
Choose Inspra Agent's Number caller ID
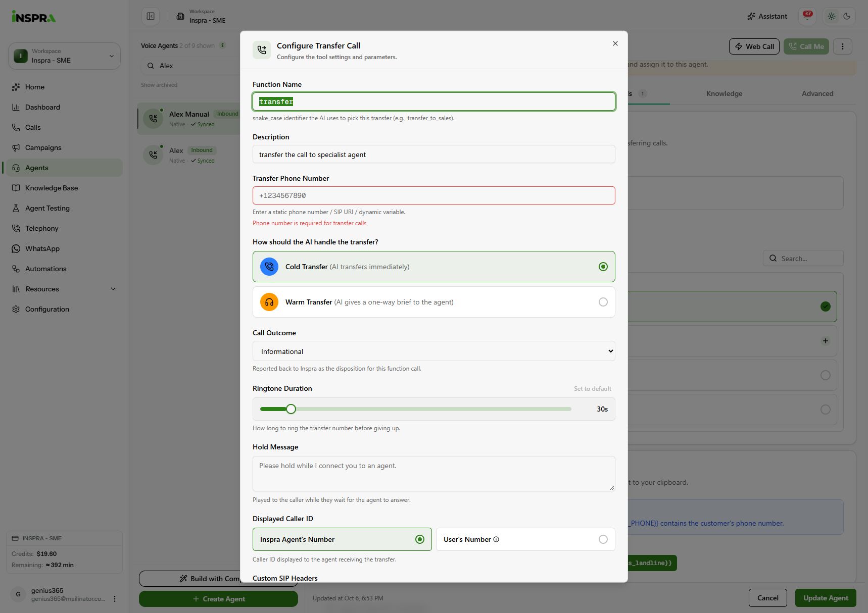pos(342,539)
